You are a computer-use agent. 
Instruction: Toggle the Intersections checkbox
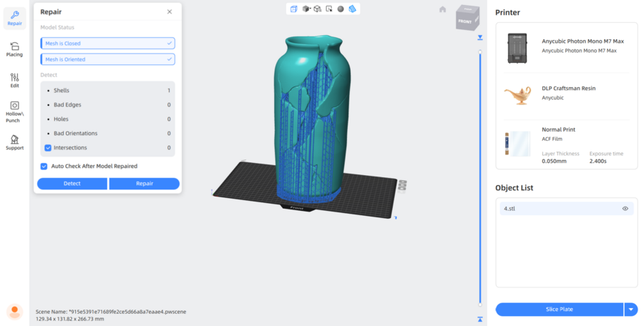click(x=48, y=148)
